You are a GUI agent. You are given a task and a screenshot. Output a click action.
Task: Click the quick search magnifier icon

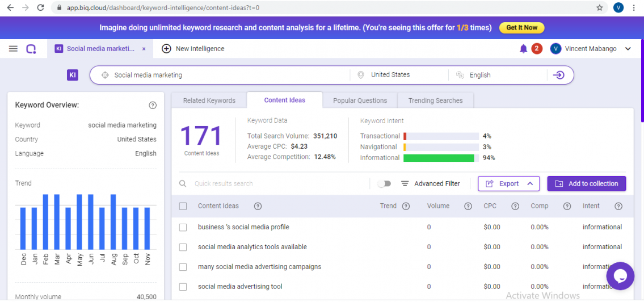pos(183,184)
